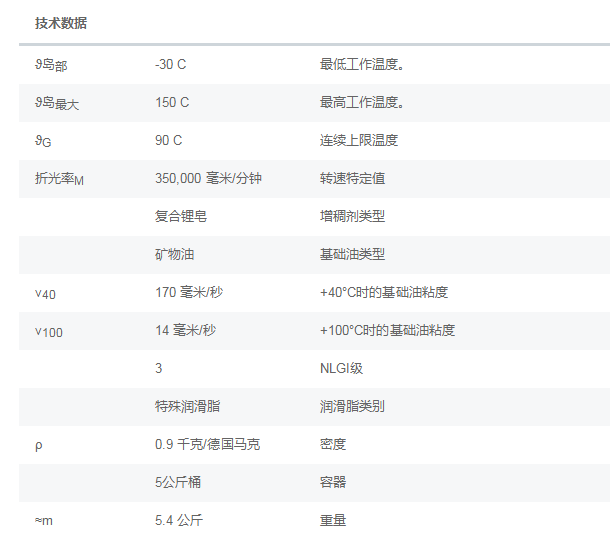Viewport: 610px width, 556px height.
Task: Click the ϑ岛最大 symbol cell
Action: point(57,103)
